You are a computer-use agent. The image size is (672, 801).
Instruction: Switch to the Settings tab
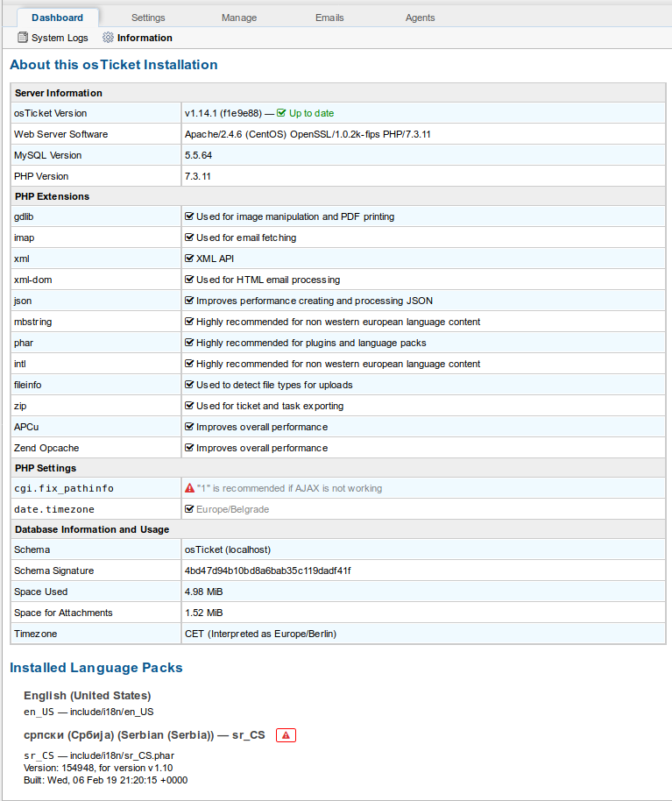click(148, 18)
